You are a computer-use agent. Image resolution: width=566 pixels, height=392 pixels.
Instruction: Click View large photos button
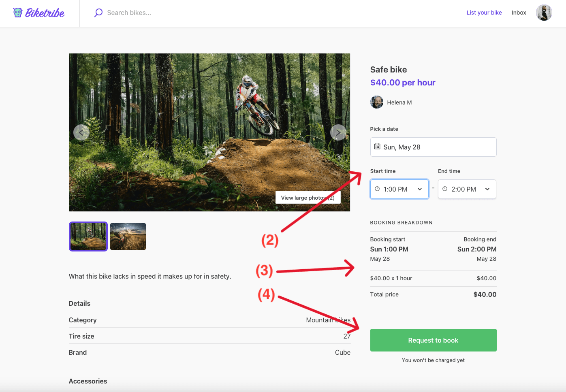point(308,198)
